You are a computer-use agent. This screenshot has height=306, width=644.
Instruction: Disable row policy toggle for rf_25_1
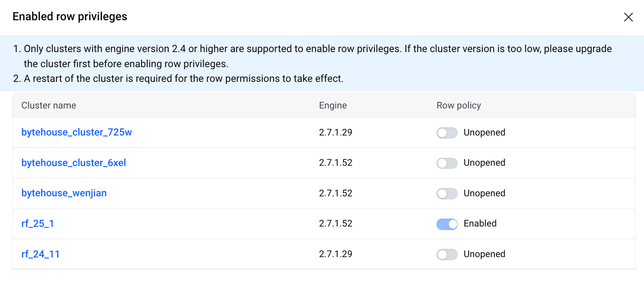pos(447,224)
